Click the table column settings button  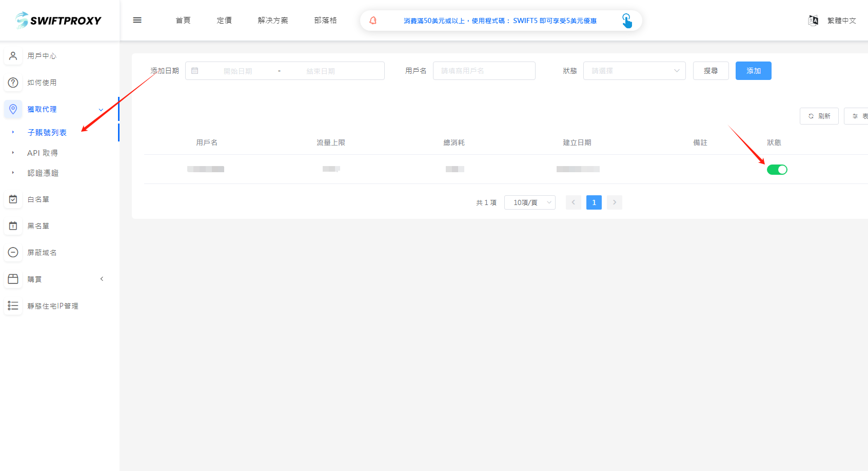(856, 116)
